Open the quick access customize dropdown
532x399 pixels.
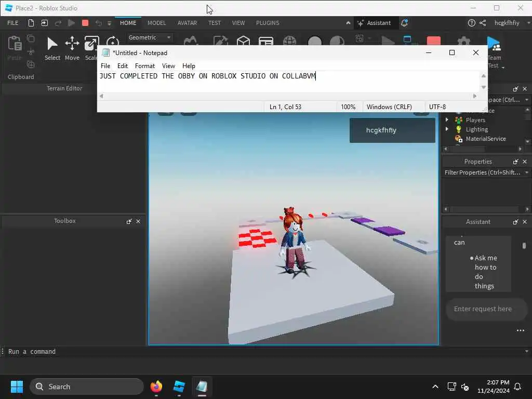pos(109,23)
